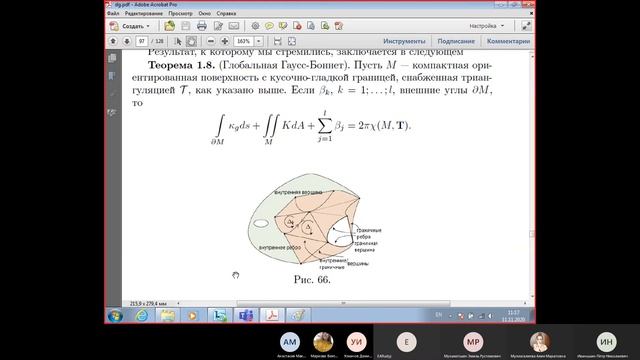Select participant avatar АМ
This screenshot has height=360, width=640.
pyautogui.click(x=290, y=342)
